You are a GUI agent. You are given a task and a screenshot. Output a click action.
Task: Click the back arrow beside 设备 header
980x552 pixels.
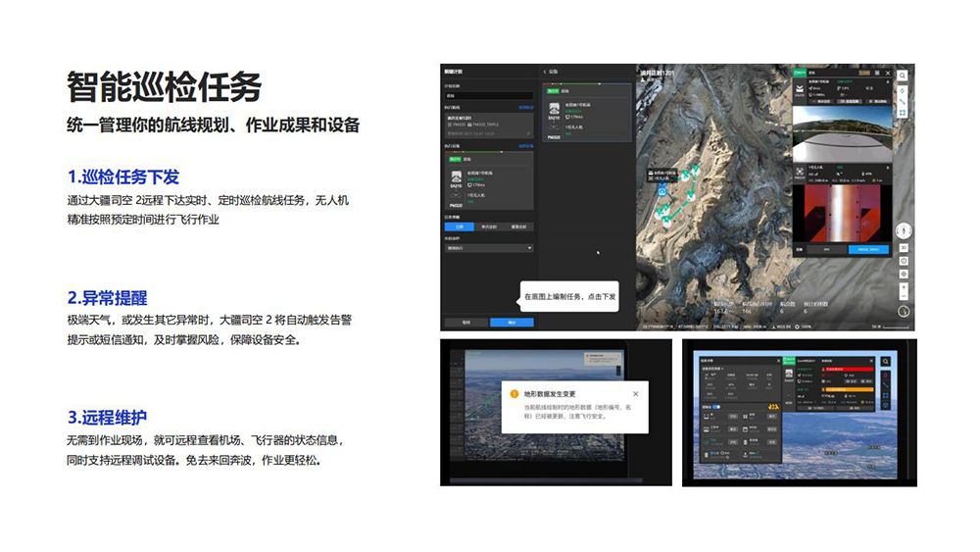(545, 72)
